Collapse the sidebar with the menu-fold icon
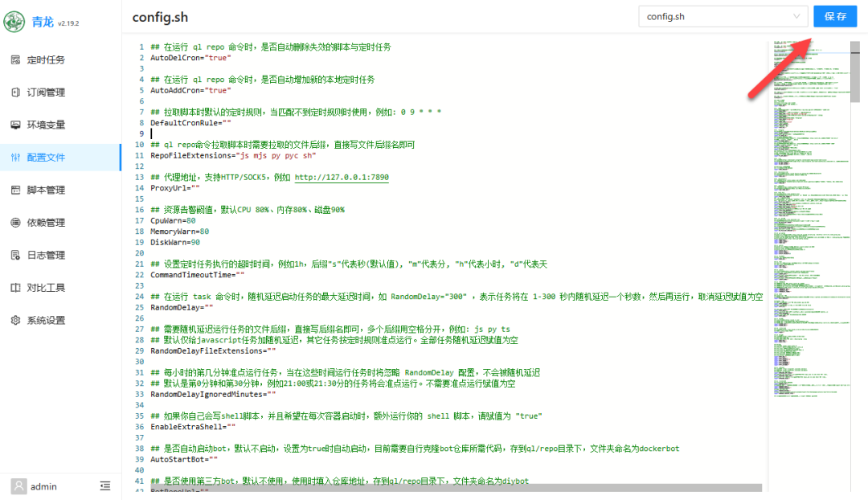This screenshot has width=868, height=500. pyautogui.click(x=105, y=486)
